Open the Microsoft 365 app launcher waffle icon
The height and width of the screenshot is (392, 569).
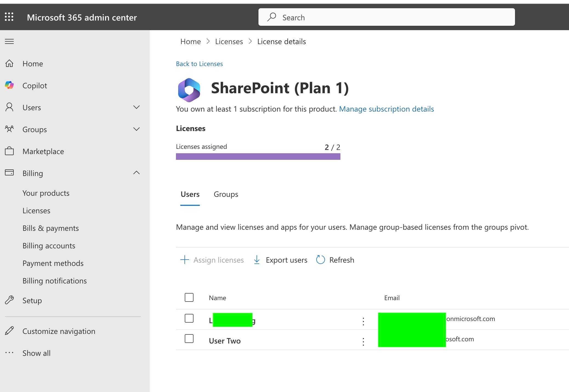(9, 17)
